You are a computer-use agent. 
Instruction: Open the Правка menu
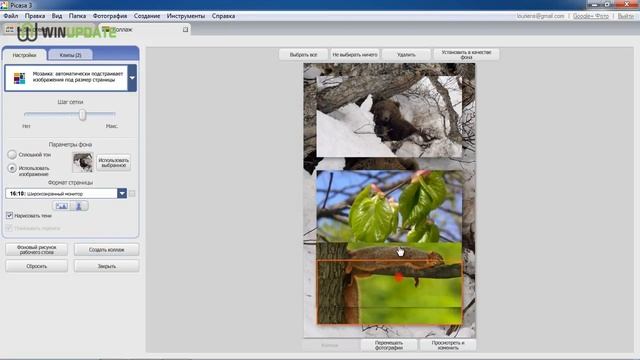point(35,16)
